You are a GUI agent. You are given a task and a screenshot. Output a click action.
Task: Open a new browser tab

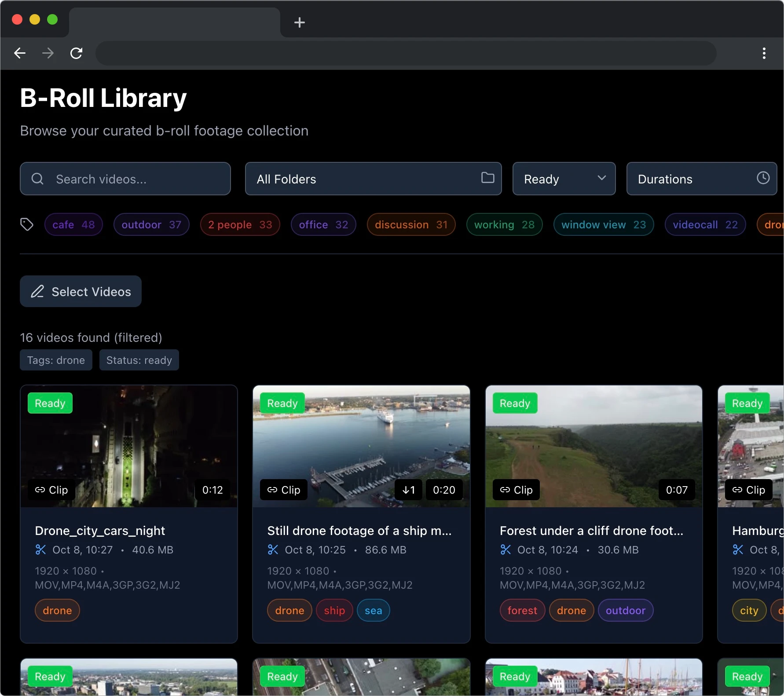[299, 22]
